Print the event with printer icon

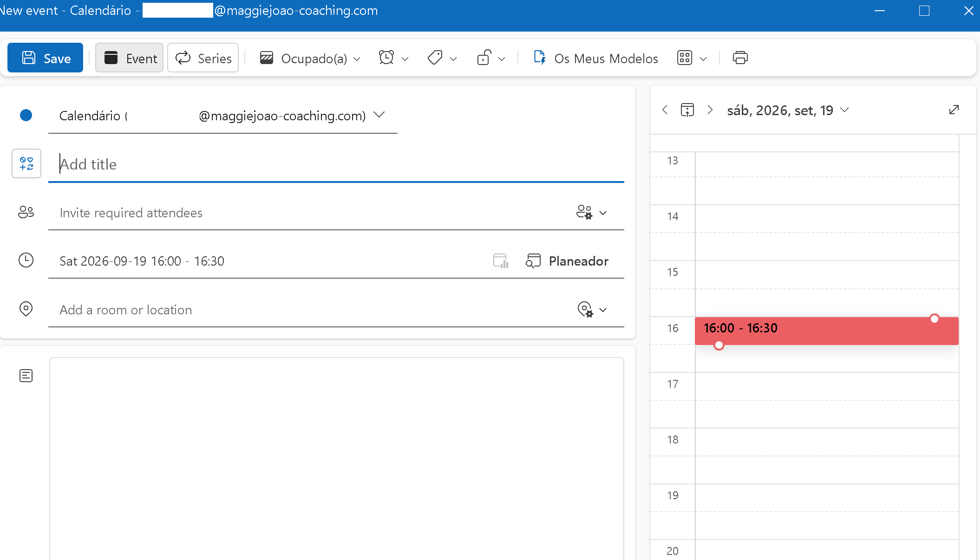pyautogui.click(x=740, y=58)
